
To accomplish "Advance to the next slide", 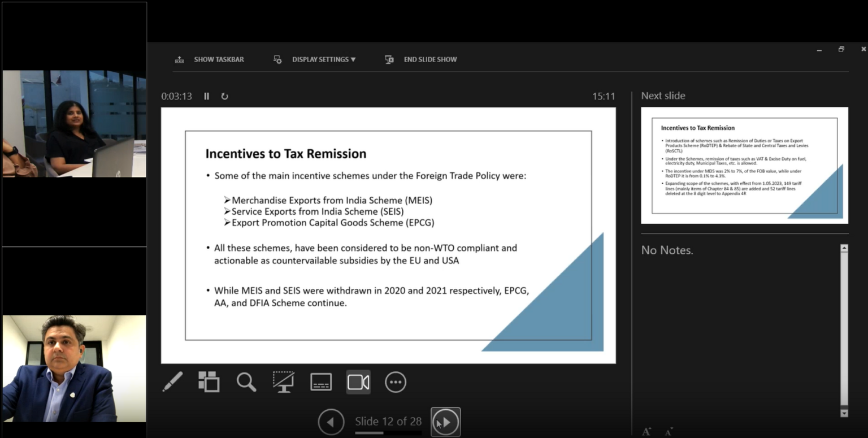I will click(445, 422).
